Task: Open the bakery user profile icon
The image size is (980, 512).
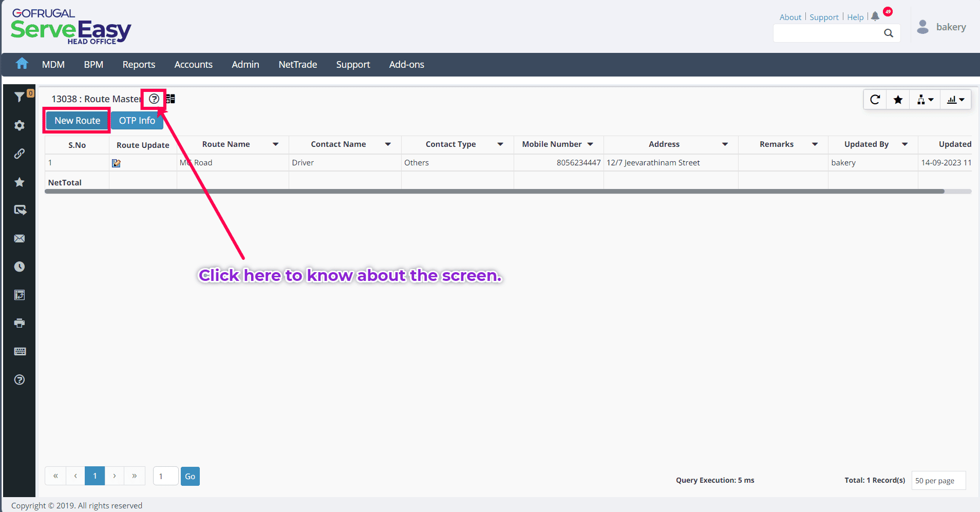Action: pyautogui.click(x=923, y=27)
